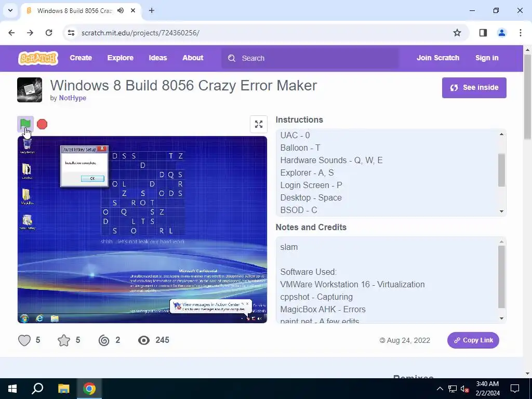Open Chrome three-dot menu
Viewport: 532px width, 399px height.
coord(521,33)
